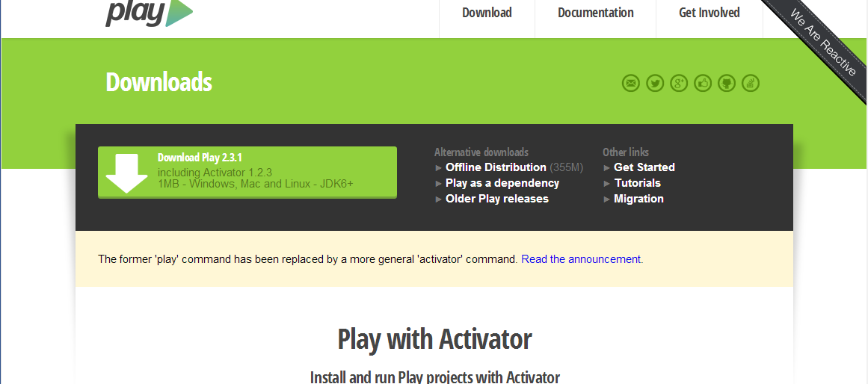Open the Migration link
This screenshot has width=868, height=384.
tap(638, 199)
